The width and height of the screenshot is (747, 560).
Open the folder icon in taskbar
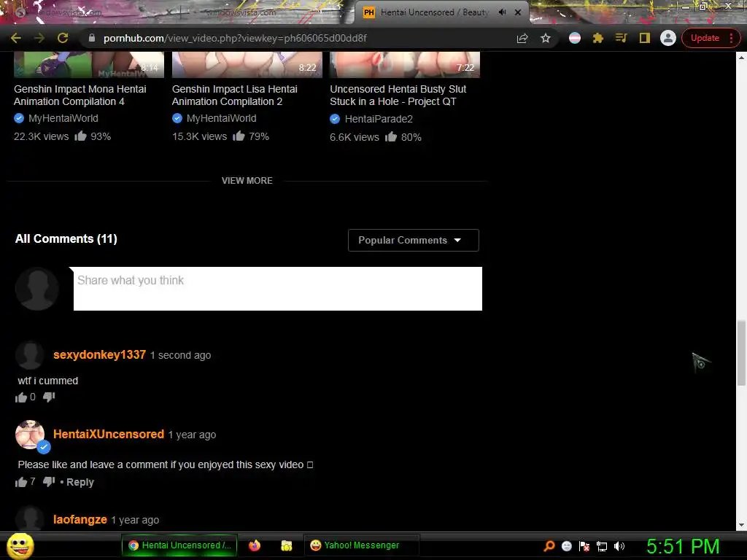(x=286, y=545)
